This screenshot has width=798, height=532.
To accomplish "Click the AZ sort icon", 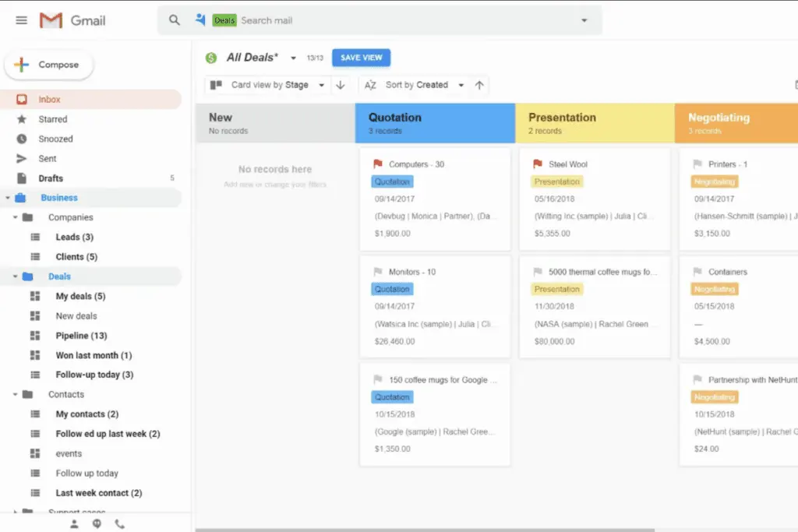I will pos(370,85).
